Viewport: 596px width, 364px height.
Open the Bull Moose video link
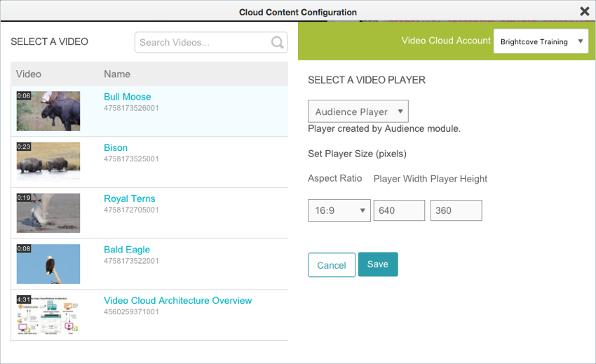click(127, 97)
